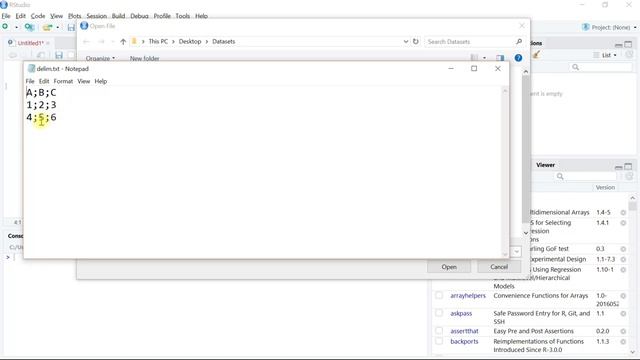Open the file type dropdown in Open File dialog

(x=516, y=252)
